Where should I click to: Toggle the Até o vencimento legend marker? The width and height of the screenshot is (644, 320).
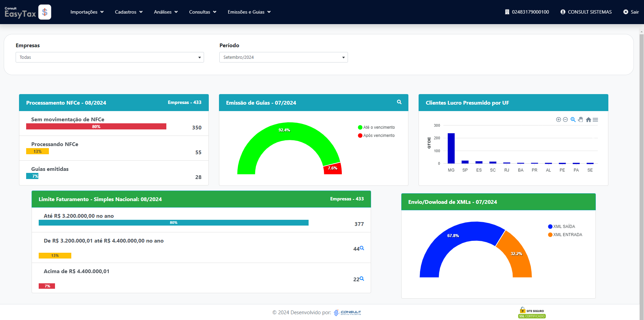360,127
